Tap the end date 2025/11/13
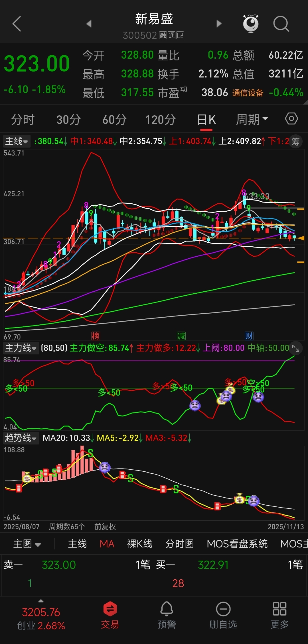This screenshot has width=308, height=644. [x=286, y=527]
